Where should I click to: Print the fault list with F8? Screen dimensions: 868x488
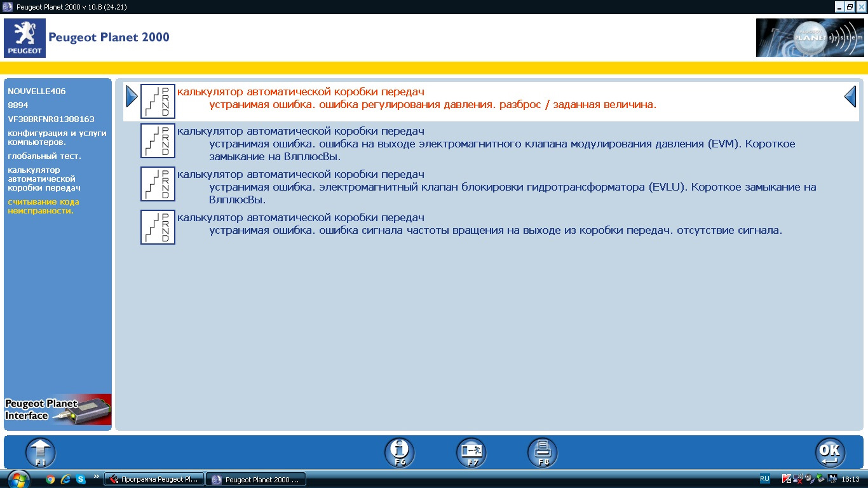pyautogui.click(x=543, y=454)
